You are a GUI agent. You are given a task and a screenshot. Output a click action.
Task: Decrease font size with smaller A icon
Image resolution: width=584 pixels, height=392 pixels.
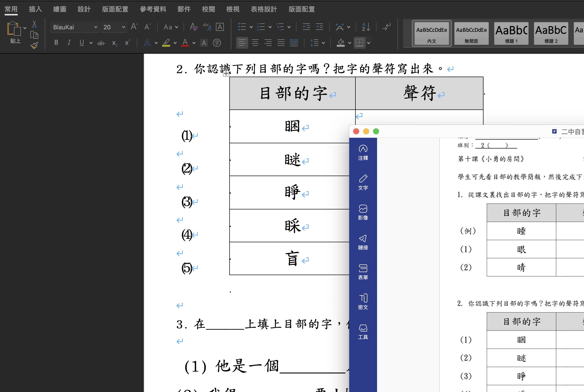point(148,27)
